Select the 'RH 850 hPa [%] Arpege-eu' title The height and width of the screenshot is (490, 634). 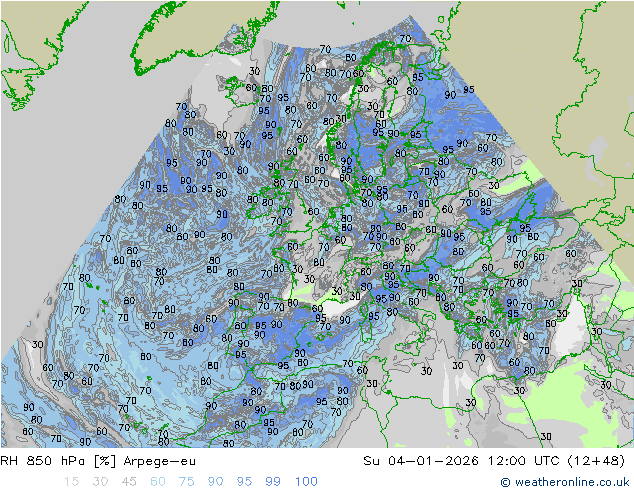98,461
